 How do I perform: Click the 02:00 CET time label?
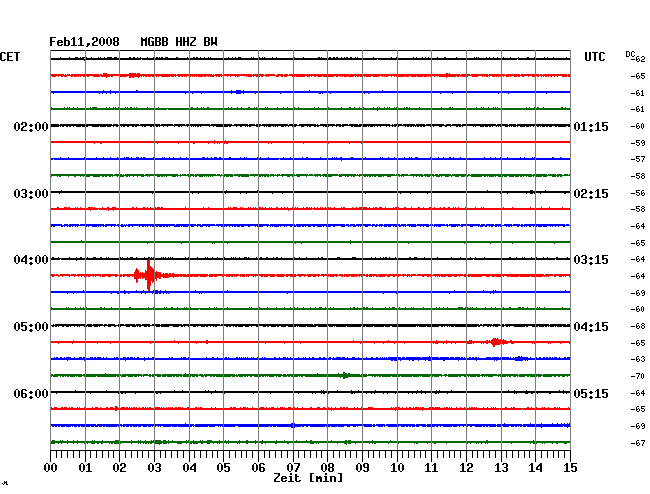point(31,126)
